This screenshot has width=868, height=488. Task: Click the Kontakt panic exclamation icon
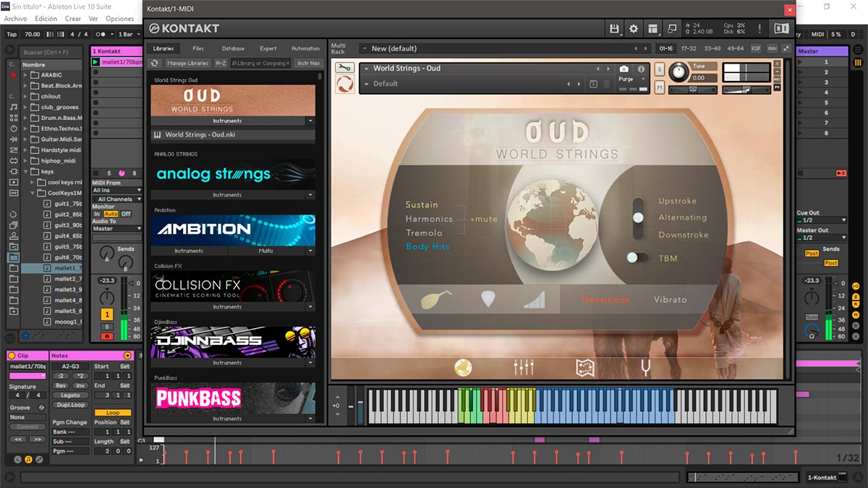759,29
